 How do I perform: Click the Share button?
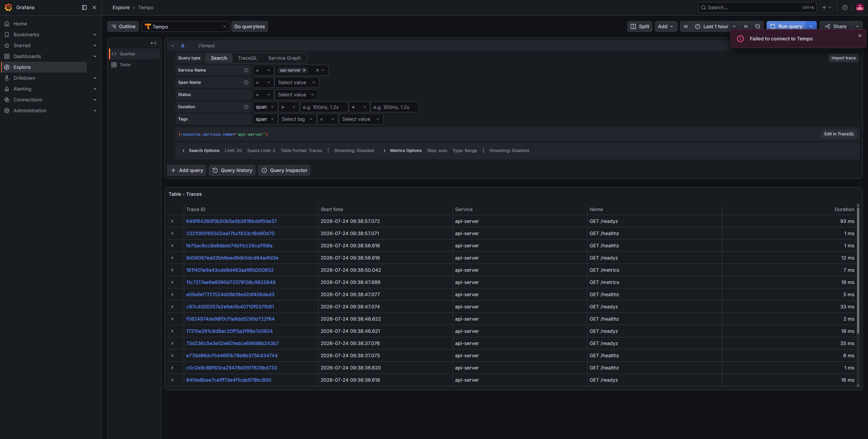point(836,26)
